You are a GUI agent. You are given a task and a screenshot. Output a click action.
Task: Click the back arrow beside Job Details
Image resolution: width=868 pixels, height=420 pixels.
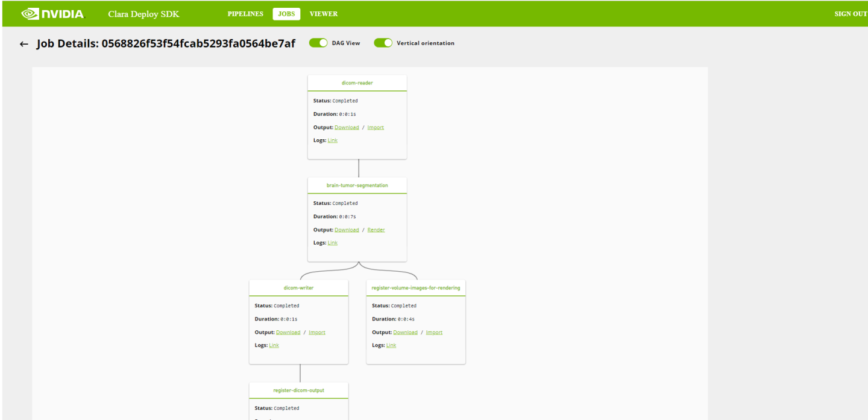point(24,44)
